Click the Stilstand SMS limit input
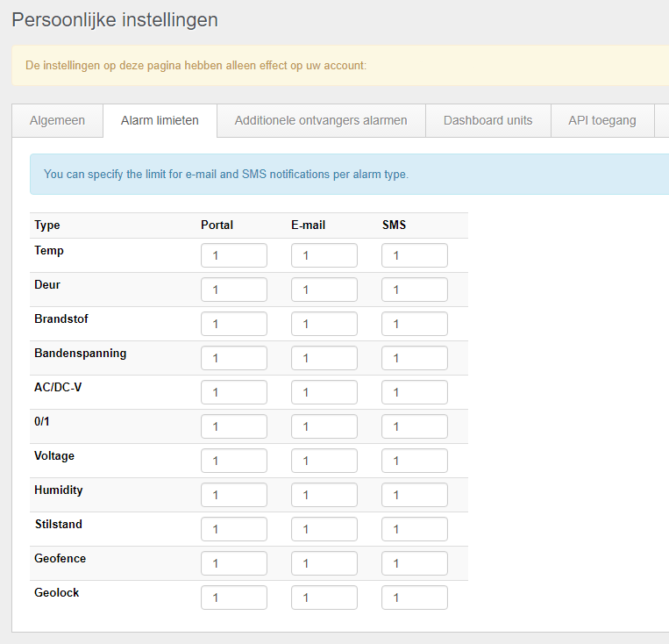The width and height of the screenshot is (669, 644). point(415,529)
